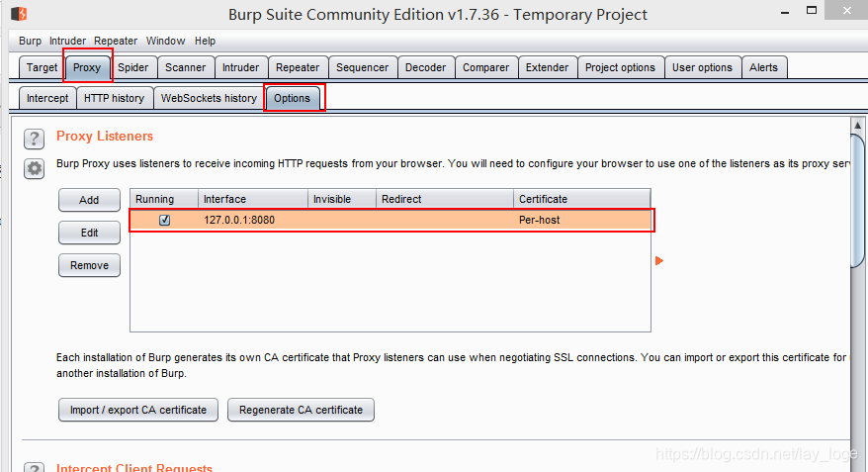Click the Edit listener button
The image size is (868, 472).
pos(89,233)
